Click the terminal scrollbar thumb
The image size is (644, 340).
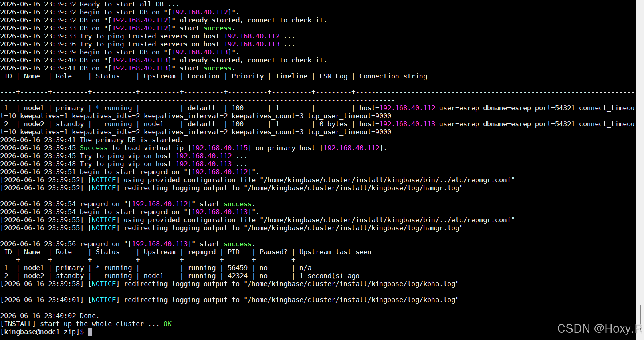[x=640, y=318]
